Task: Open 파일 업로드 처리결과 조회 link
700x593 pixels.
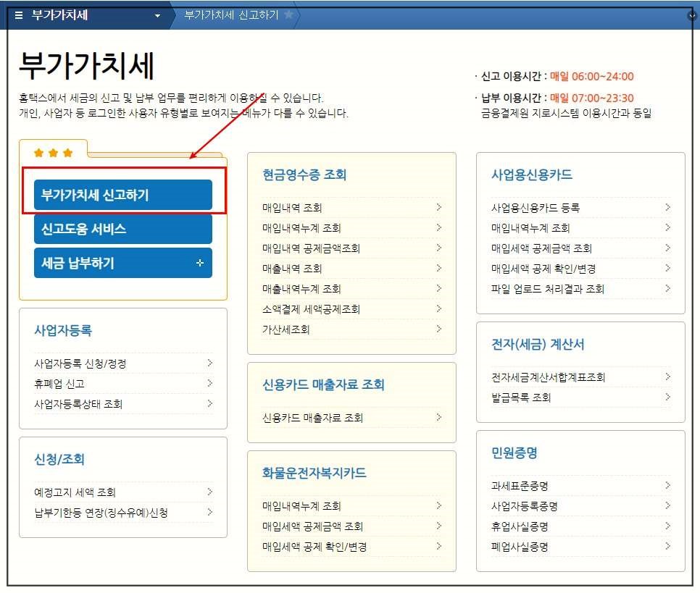Action: pyautogui.click(x=548, y=289)
